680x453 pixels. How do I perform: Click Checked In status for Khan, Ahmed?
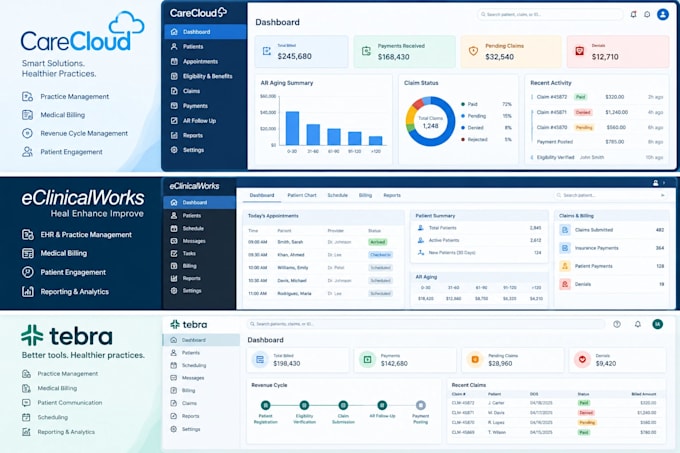pos(380,255)
